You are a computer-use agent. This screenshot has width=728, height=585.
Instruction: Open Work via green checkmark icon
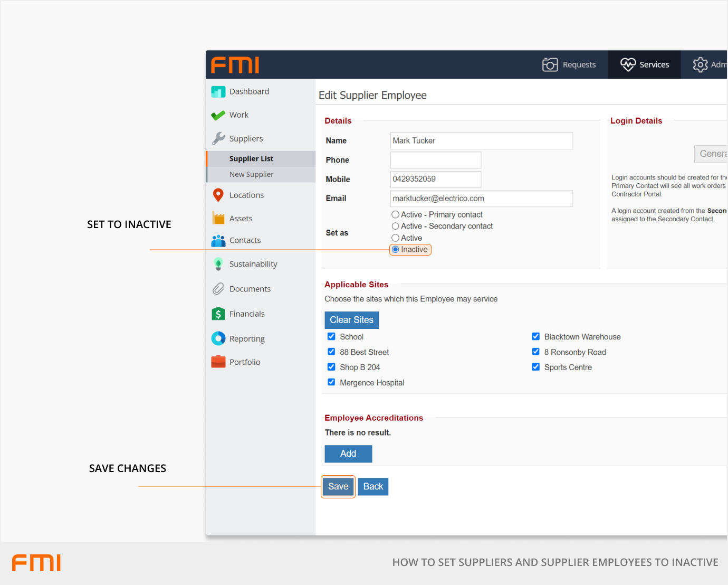coord(218,115)
